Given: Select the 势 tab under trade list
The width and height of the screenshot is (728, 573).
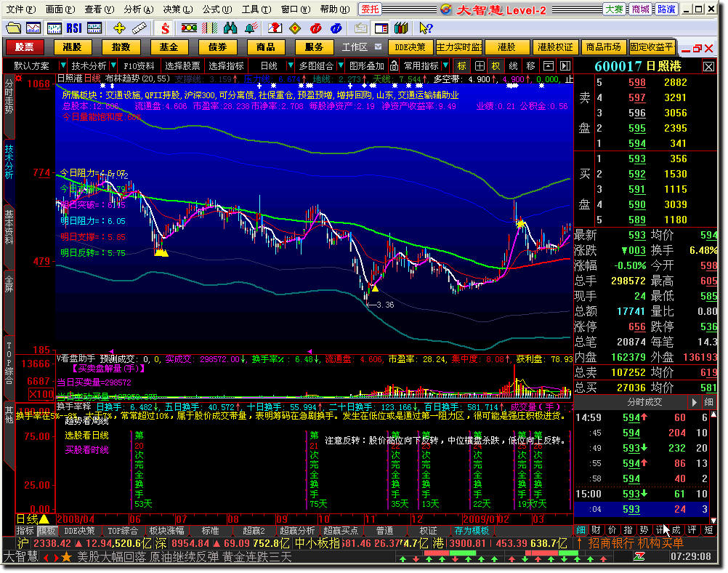Looking at the screenshot, I should 644,530.
